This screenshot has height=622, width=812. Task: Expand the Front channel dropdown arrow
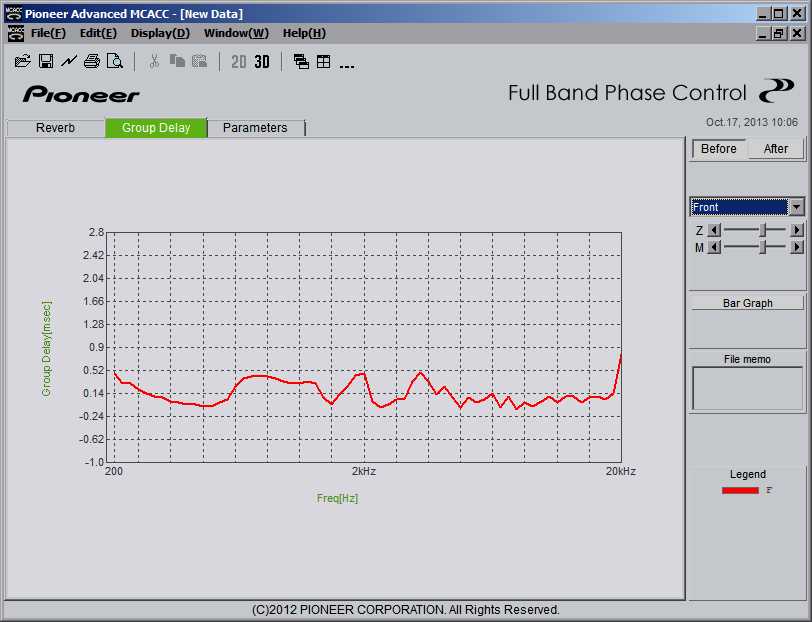pos(796,207)
